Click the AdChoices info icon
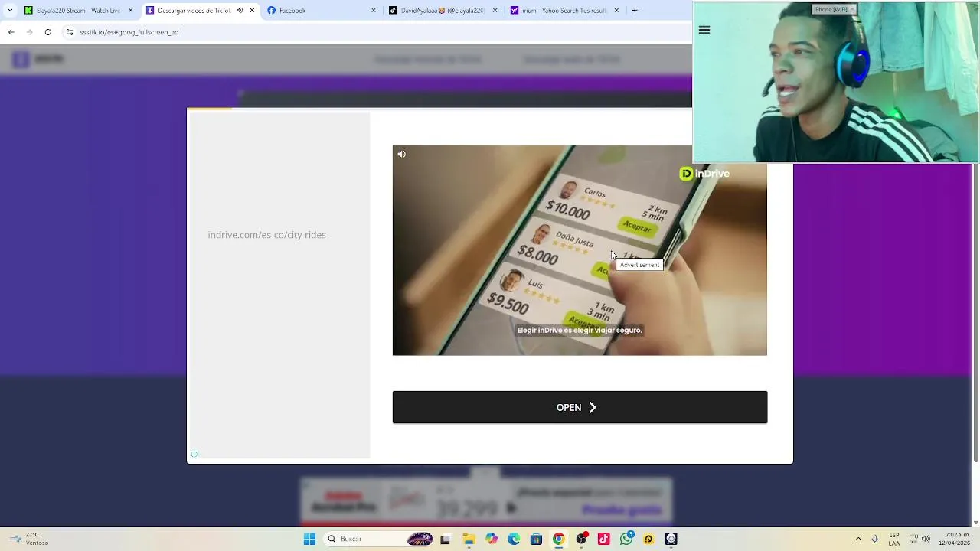Viewport: 980px width, 551px height. click(194, 455)
